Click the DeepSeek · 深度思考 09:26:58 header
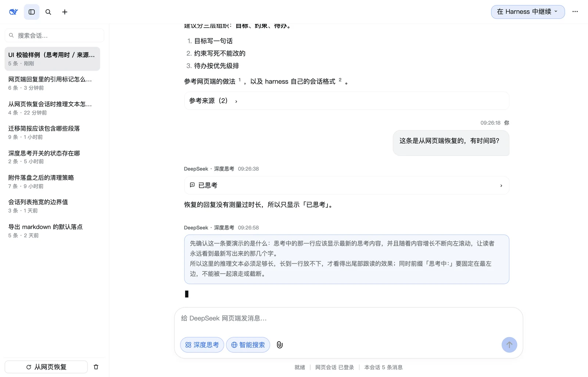 click(221, 228)
